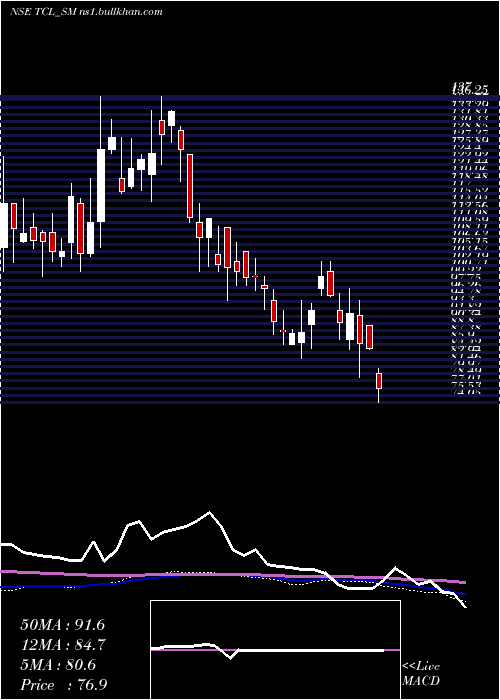
Task: Open the MACD mini chart box
Action: point(275,650)
